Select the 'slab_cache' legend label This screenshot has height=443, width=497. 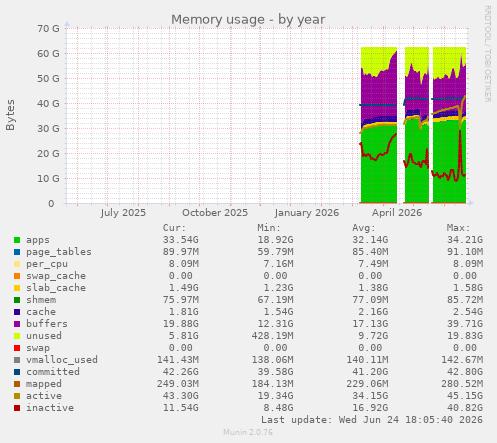pos(56,288)
